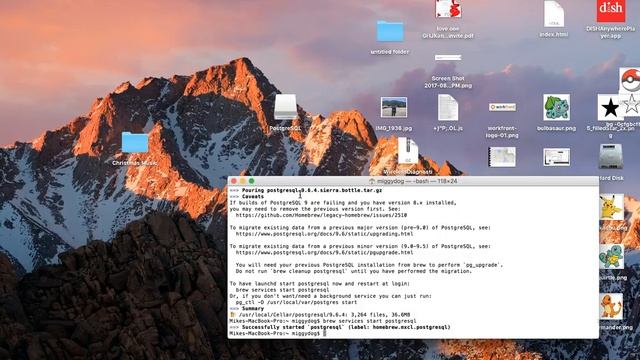The image size is (640, 360).
Task: Click the Terminal title 'miggydog — -bash'
Action: 417,181
